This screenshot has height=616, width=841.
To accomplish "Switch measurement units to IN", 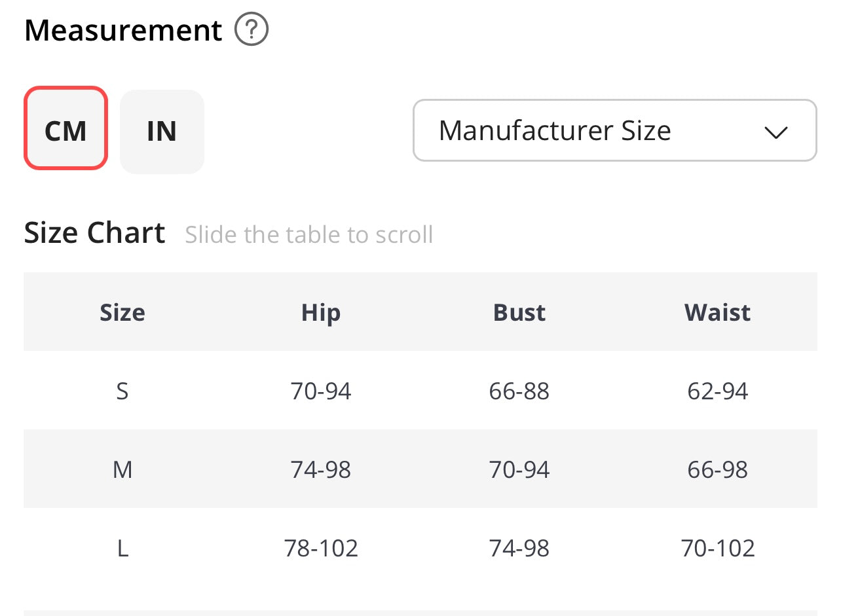I will point(162,132).
